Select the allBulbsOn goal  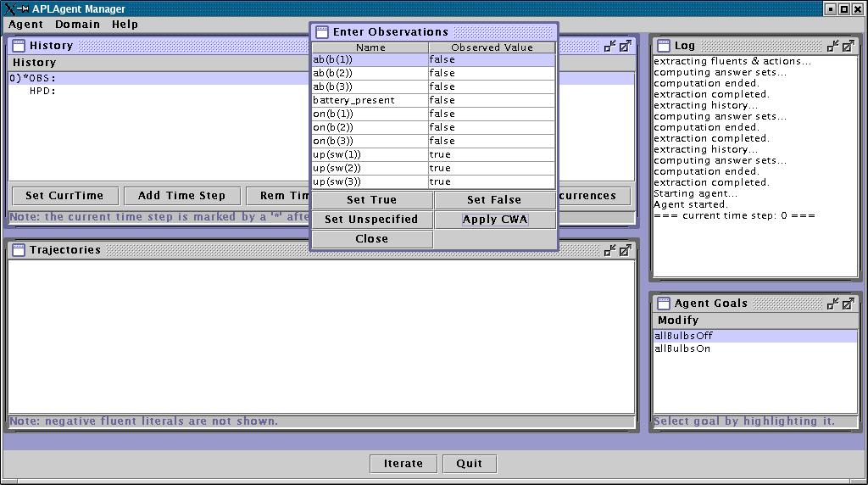point(682,348)
